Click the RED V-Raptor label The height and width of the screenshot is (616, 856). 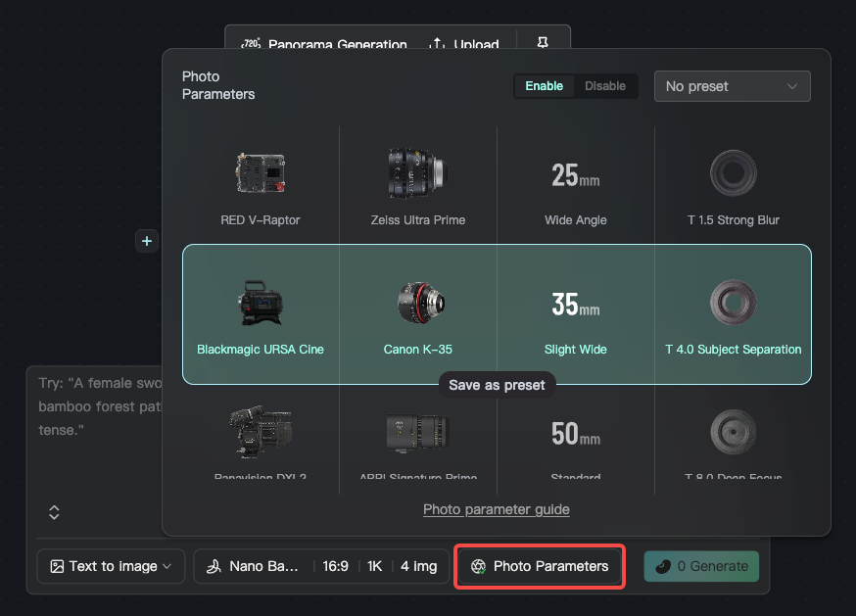261,220
